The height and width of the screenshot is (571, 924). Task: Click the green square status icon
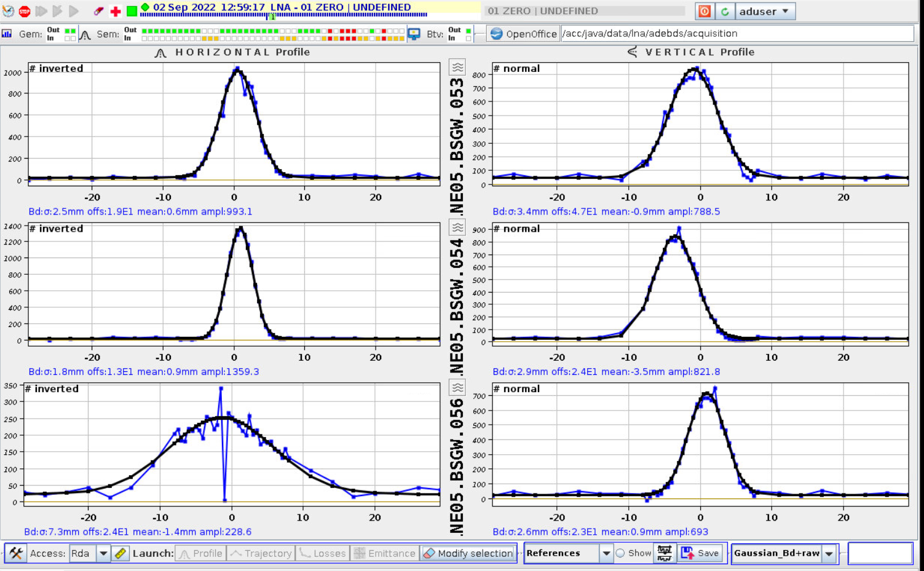[x=132, y=11]
